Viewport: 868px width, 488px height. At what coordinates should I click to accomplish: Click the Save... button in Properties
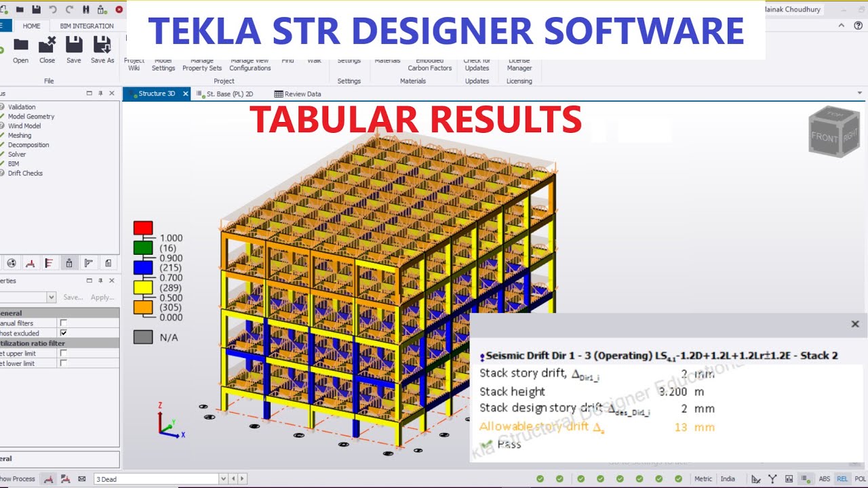(x=73, y=297)
